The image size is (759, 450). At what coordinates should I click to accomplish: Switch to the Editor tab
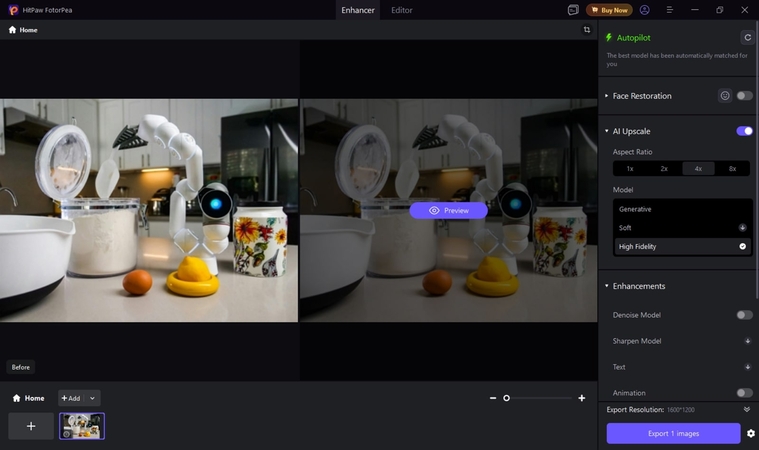click(402, 10)
